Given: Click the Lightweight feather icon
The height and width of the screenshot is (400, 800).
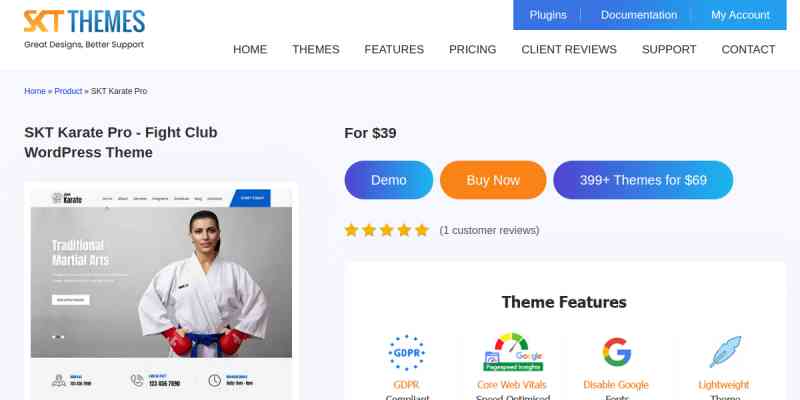Looking at the screenshot, I should pos(724,352).
